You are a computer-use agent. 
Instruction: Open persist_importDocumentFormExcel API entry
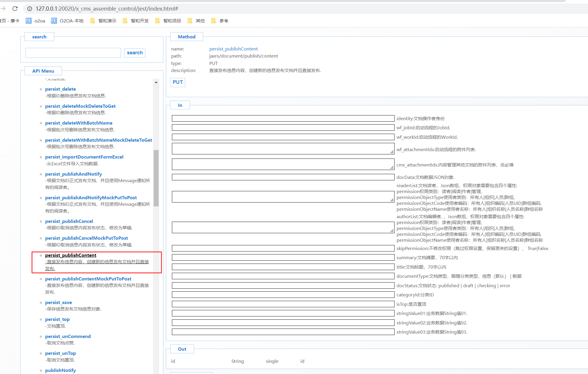(x=84, y=157)
